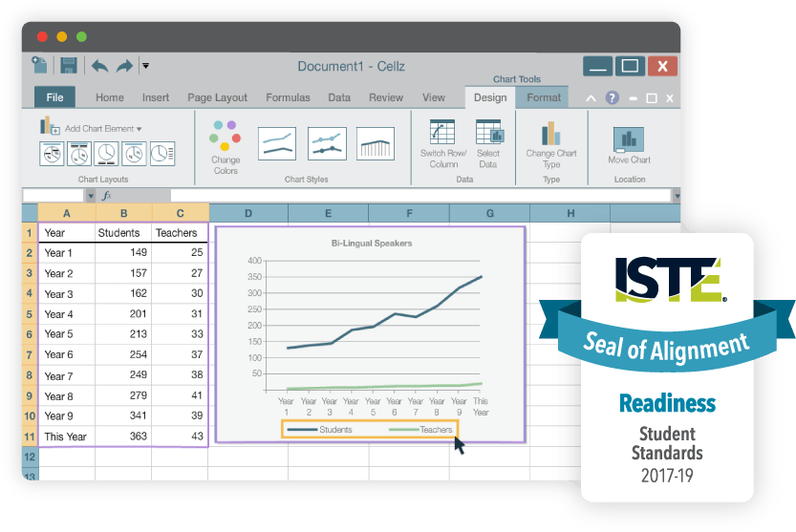Click Change Chart Type icon
This screenshot has width=796, height=532.
click(x=551, y=134)
